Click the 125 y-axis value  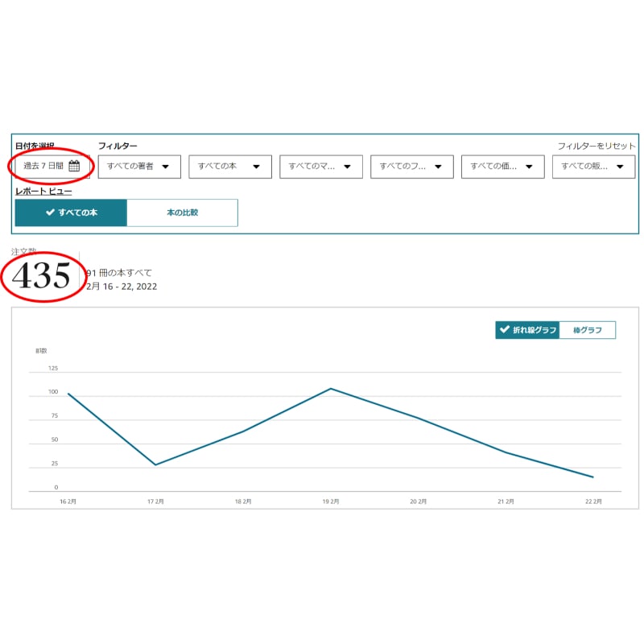(x=53, y=368)
